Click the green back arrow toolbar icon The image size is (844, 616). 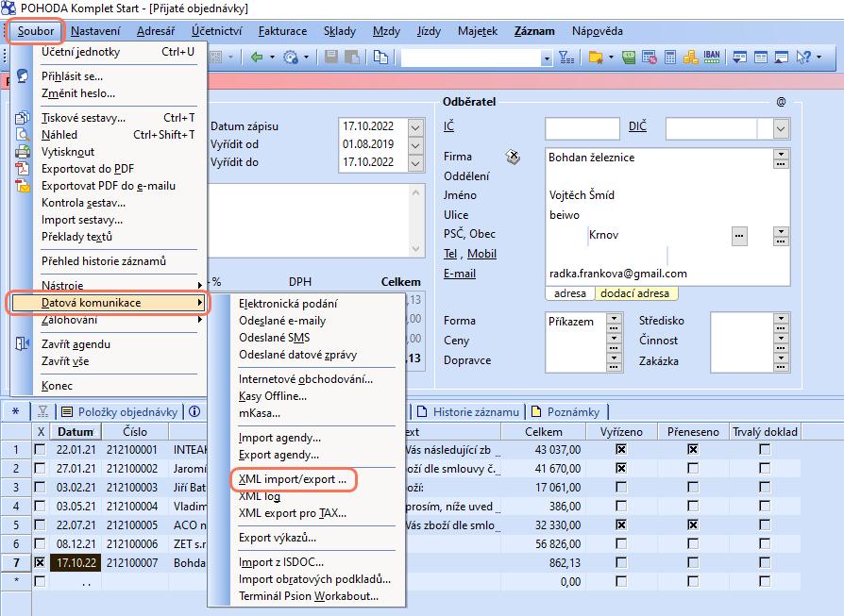point(257,57)
